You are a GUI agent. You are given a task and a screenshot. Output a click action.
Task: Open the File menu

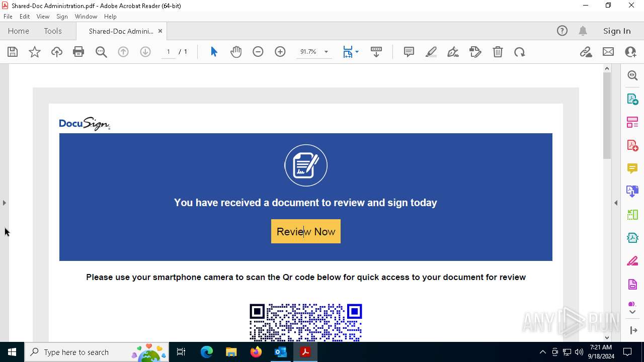[x=8, y=17]
